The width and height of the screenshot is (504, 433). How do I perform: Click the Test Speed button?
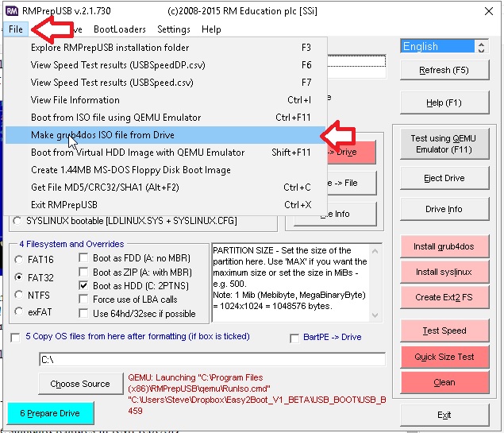coord(444,331)
